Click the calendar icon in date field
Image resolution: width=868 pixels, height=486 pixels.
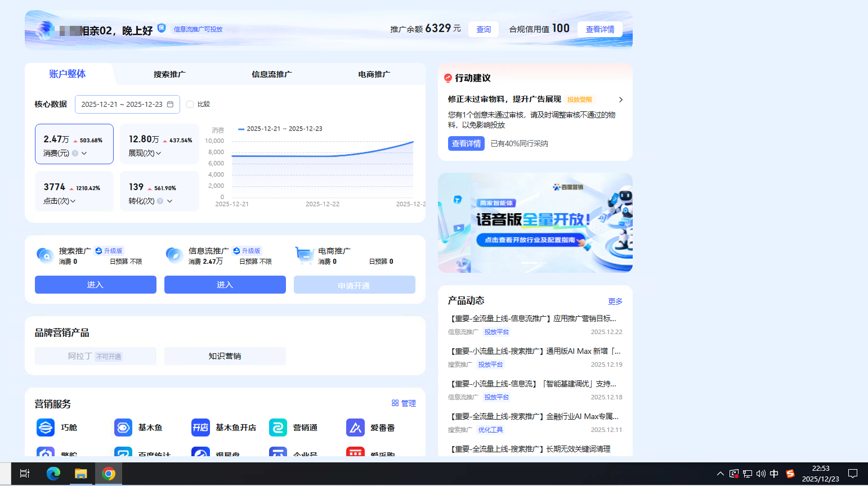[170, 104]
